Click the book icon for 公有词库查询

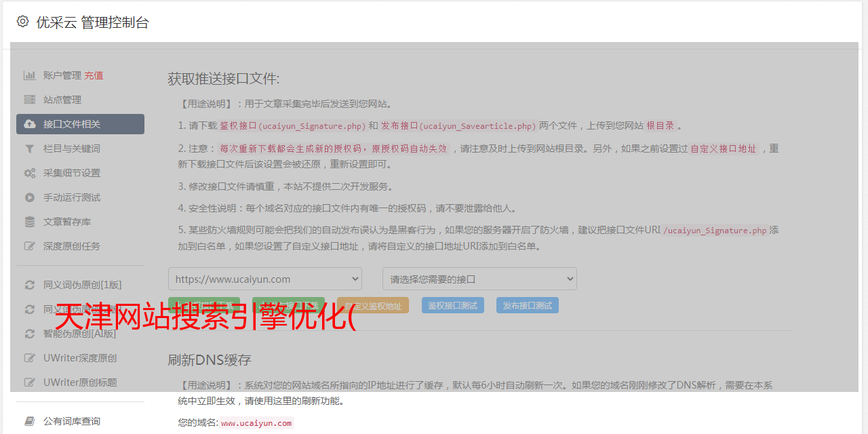[x=30, y=421]
